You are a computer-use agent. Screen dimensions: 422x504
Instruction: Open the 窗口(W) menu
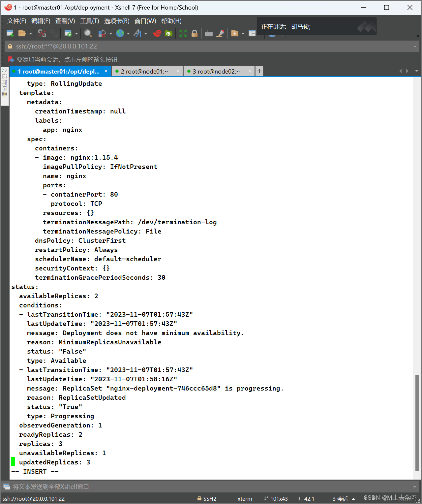pyautogui.click(x=145, y=21)
